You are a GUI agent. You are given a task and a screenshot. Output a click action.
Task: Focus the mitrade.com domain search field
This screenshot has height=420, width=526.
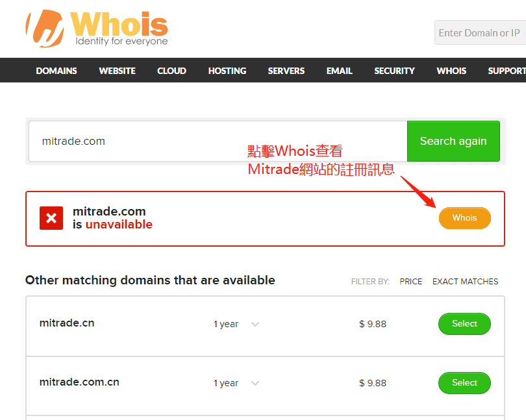click(x=218, y=142)
